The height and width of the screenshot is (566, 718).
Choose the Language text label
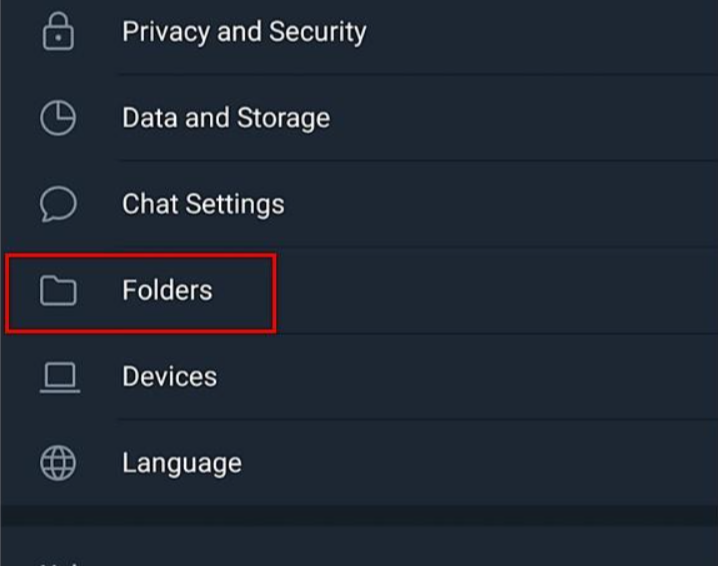point(181,463)
